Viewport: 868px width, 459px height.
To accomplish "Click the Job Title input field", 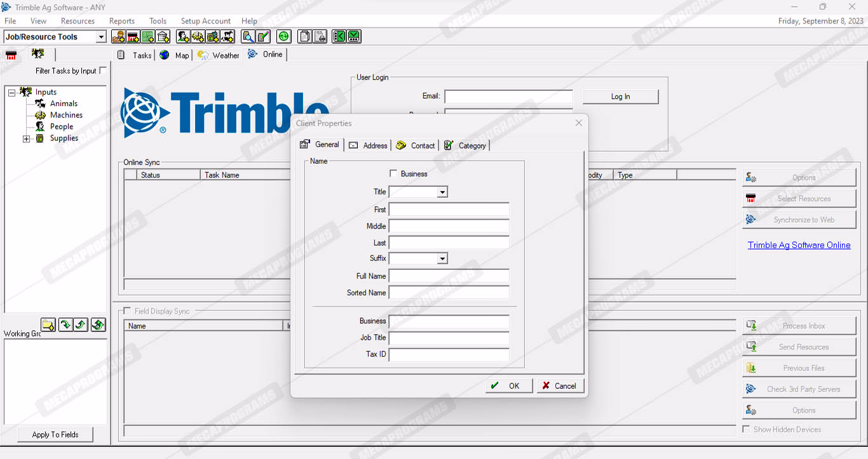I will [449, 338].
